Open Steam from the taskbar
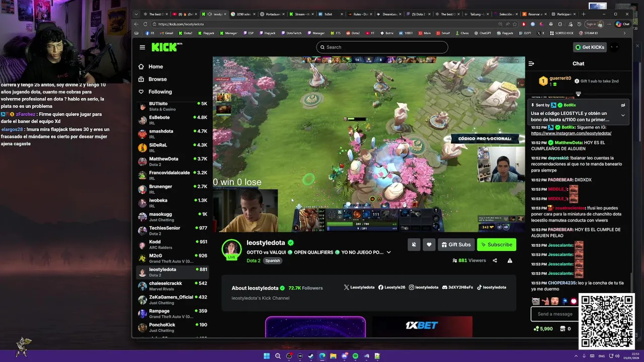The height and width of the screenshot is (362, 644). [x=311, y=356]
